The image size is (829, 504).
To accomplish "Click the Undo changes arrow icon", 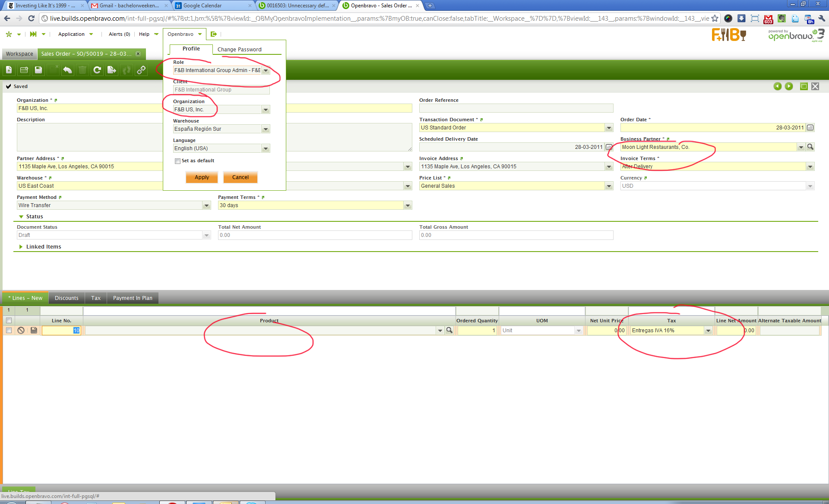I will [67, 70].
